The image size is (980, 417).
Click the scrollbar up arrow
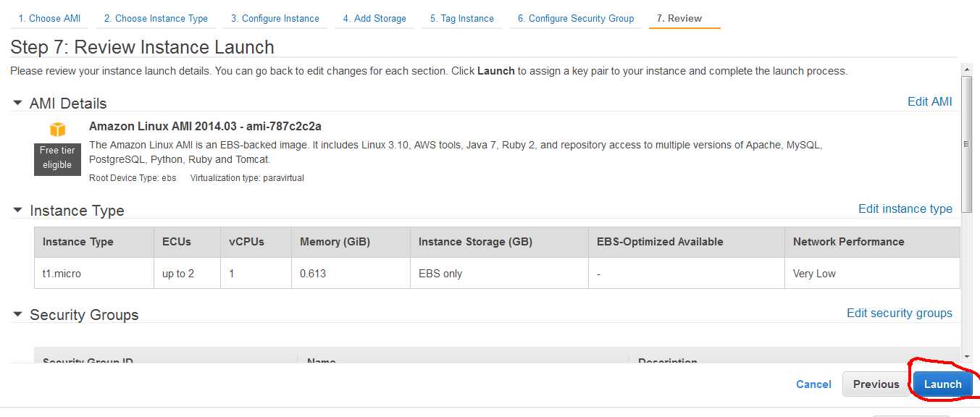coord(966,68)
